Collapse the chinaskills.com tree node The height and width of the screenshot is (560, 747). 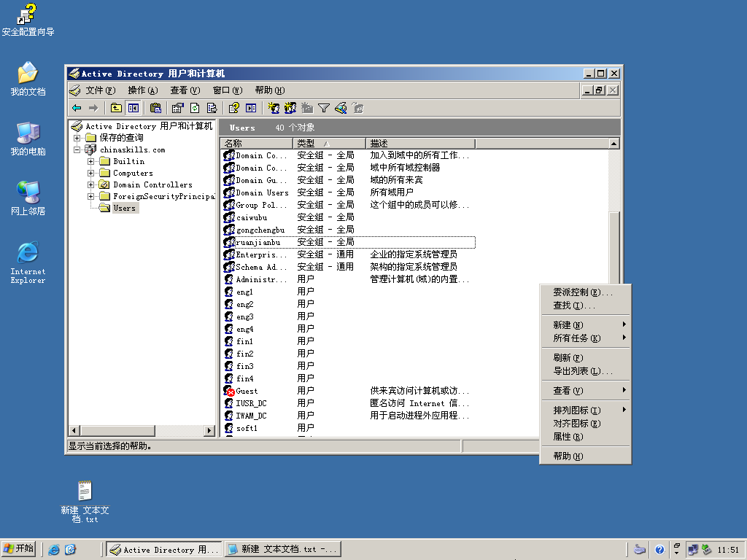point(77,149)
